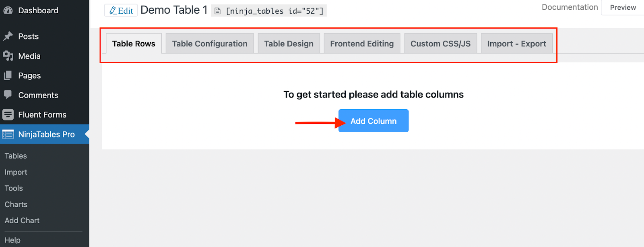
Task: Select the Frontend Editing tab
Action: [x=362, y=44]
